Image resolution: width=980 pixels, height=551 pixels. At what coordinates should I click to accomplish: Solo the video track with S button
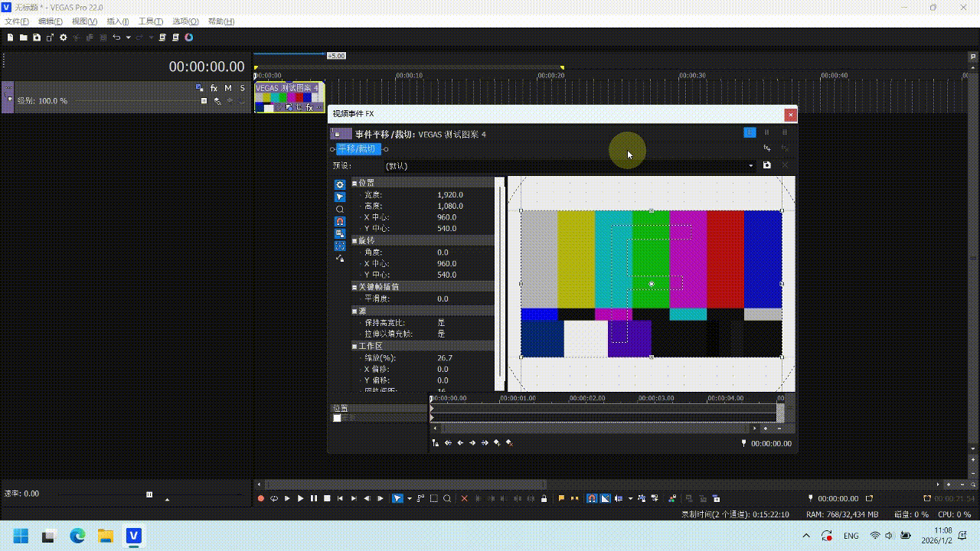(x=243, y=89)
